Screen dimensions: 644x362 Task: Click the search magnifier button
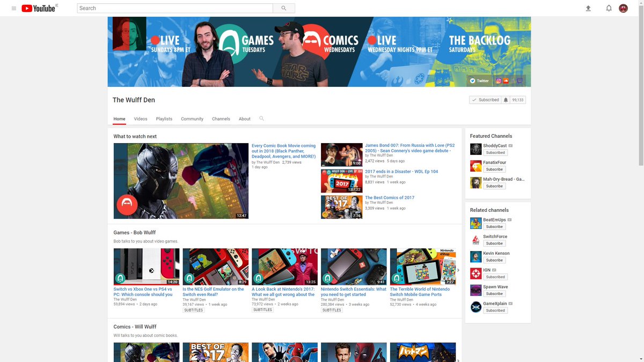284,9
